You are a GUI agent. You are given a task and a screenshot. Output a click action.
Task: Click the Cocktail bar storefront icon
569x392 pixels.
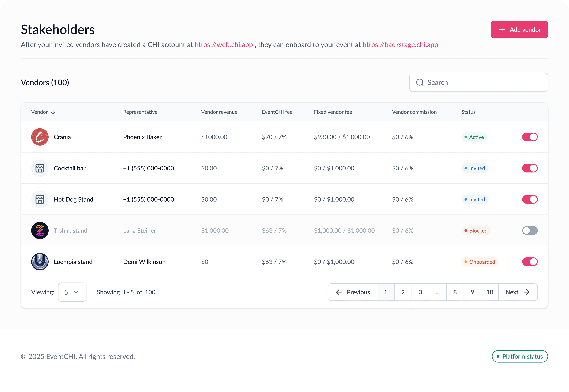40,168
